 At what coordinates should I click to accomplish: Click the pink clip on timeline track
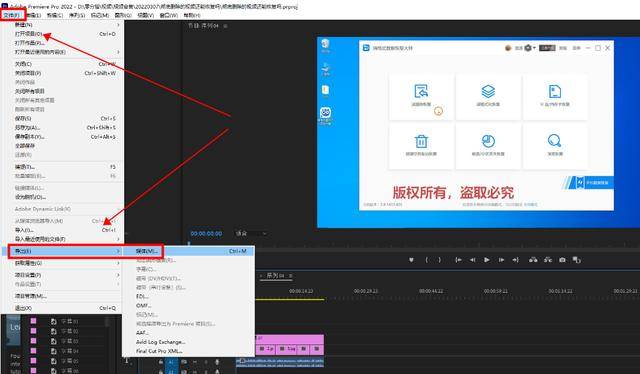point(289,345)
